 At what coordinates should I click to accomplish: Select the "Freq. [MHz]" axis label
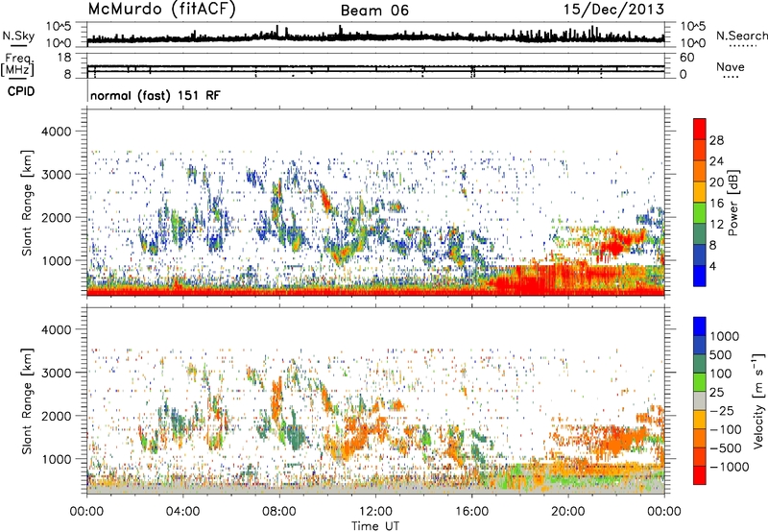(18, 65)
